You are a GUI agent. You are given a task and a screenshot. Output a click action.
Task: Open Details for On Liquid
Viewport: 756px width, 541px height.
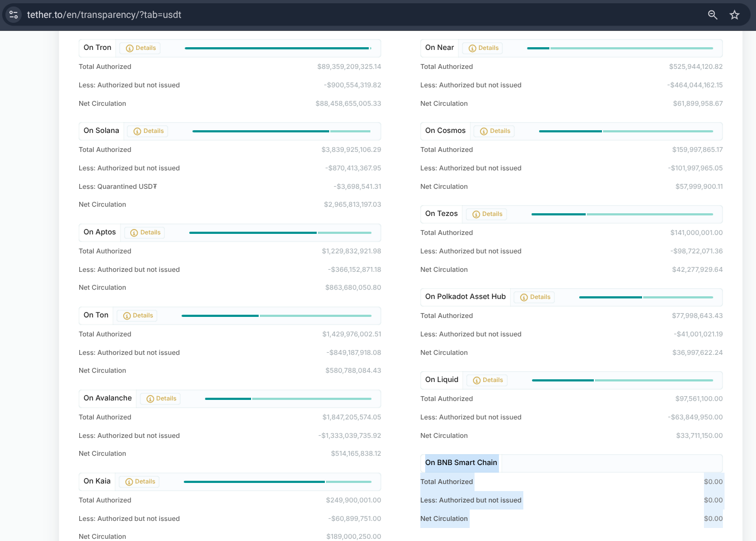(488, 380)
